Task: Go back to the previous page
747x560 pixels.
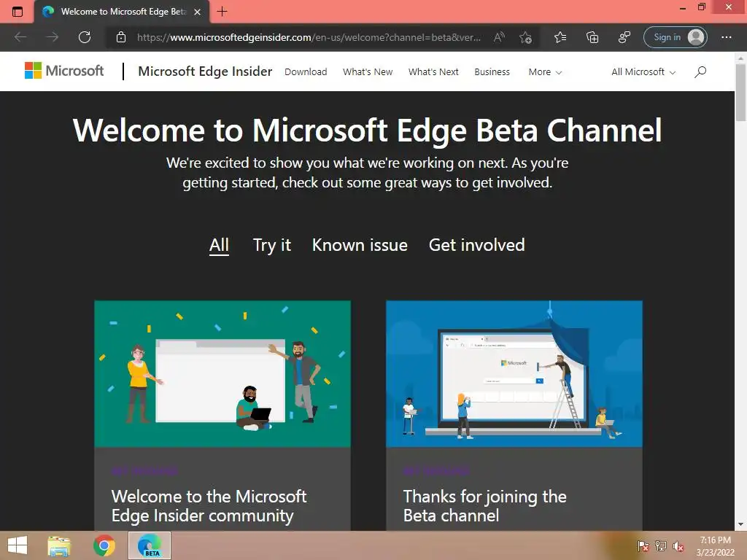Action: pos(20,37)
